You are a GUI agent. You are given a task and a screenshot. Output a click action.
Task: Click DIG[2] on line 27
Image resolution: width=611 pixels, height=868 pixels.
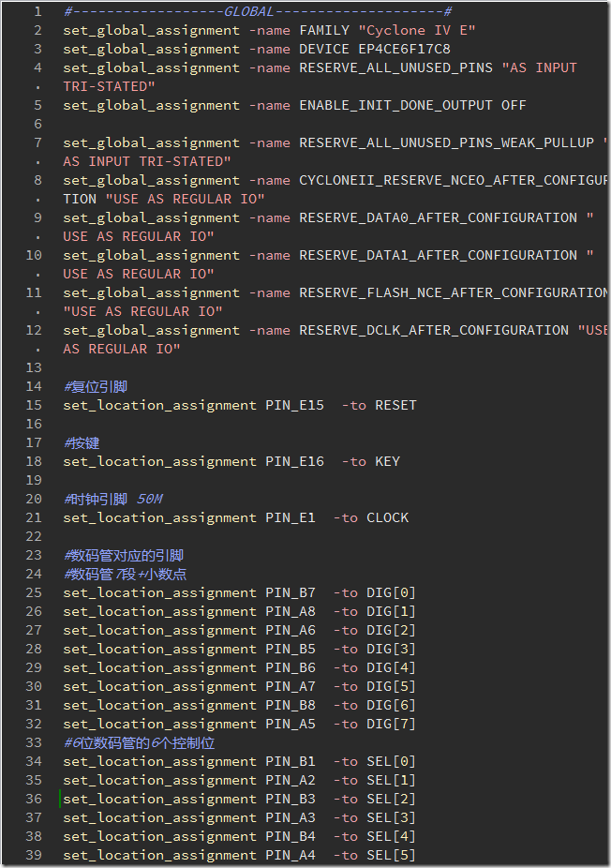tap(391, 631)
